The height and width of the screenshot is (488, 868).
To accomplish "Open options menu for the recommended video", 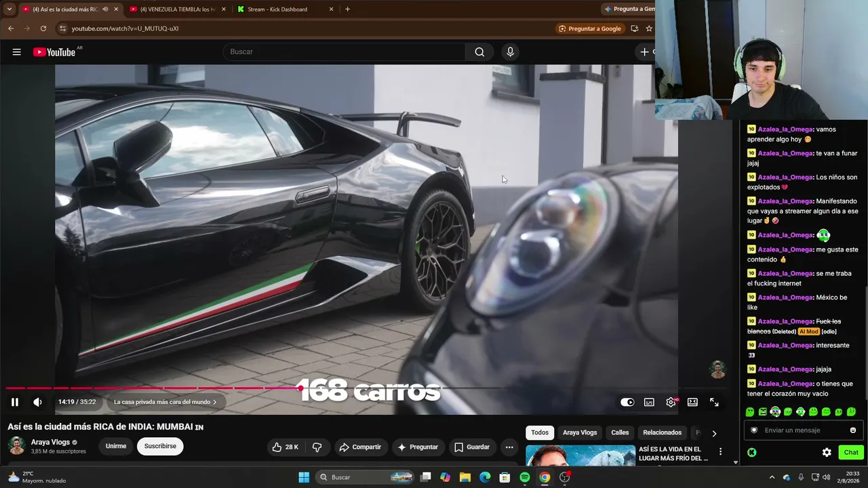I will click(x=720, y=451).
